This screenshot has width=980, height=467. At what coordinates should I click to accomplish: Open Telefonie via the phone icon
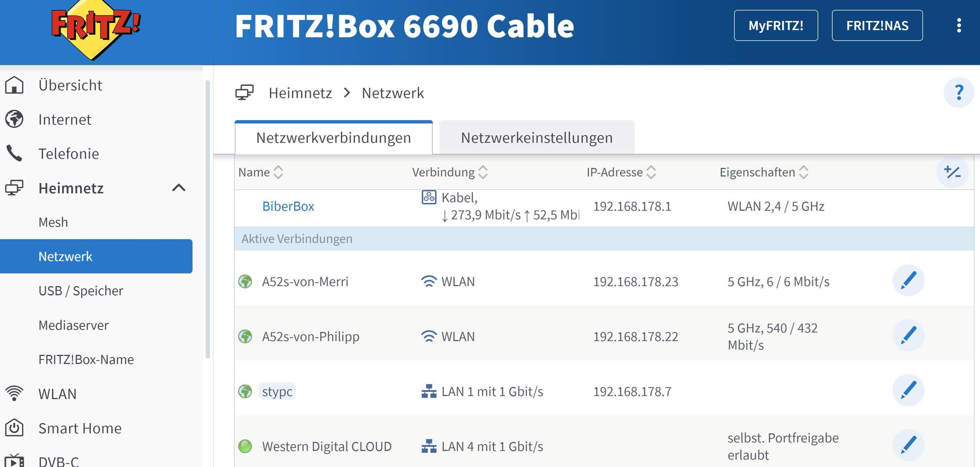[x=14, y=154]
